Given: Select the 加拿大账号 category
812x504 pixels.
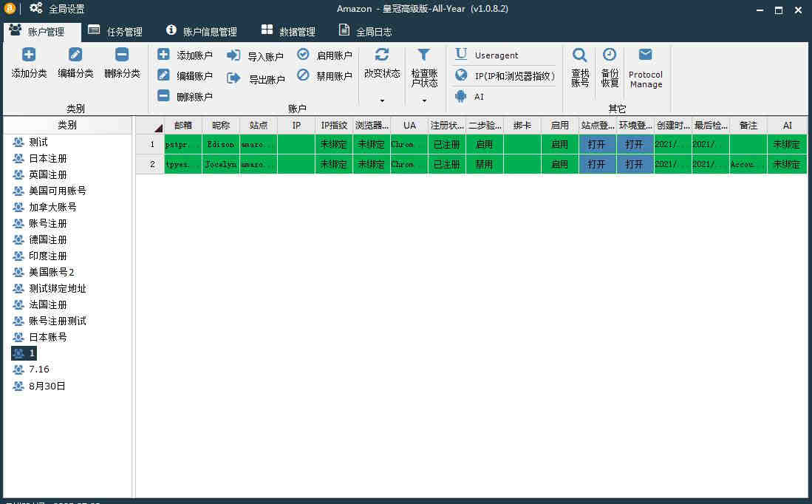Looking at the screenshot, I should pos(44,207).
